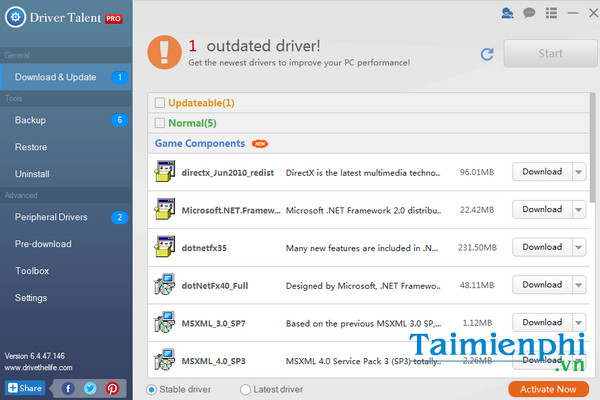Click the Game Components heading
Screen dimensions: 600x400
point(200,143)
